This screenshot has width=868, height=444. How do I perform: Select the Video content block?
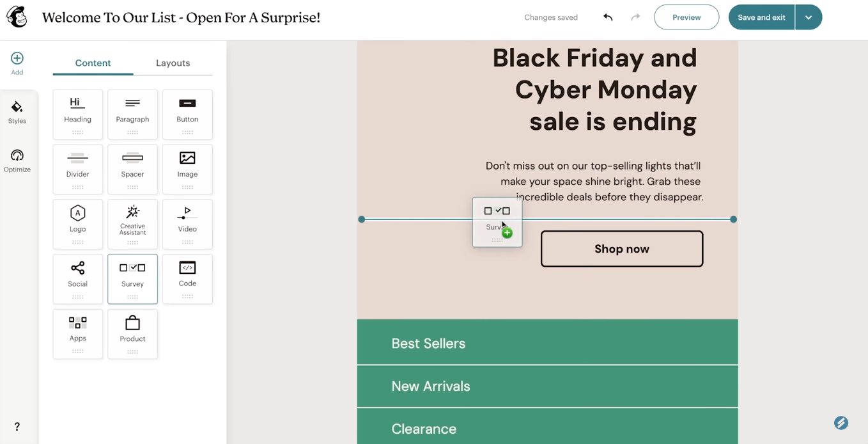[187, 223]
